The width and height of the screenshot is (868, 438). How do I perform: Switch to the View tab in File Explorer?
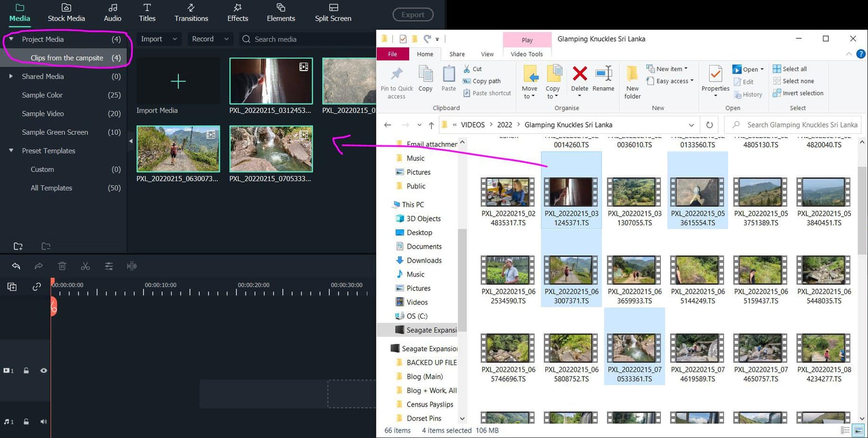click(x=487, y=54)
